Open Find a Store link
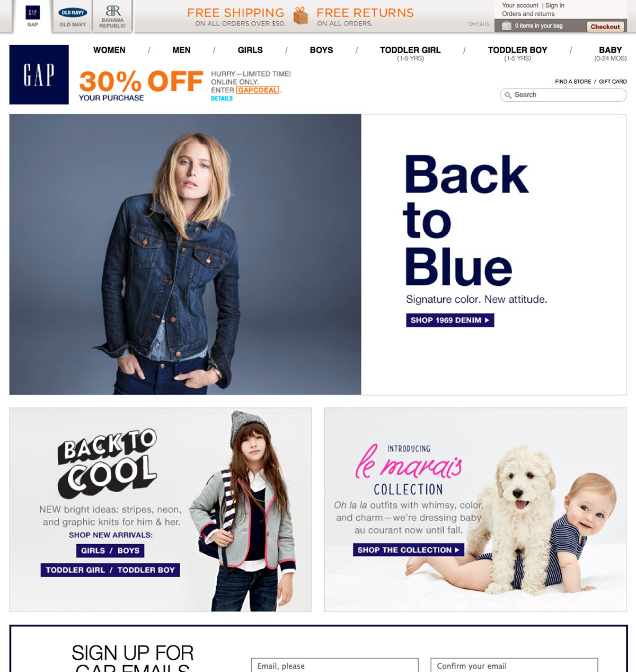Image resolution: width=636 pixels, height=672 pixels. [x=573, y=82]
